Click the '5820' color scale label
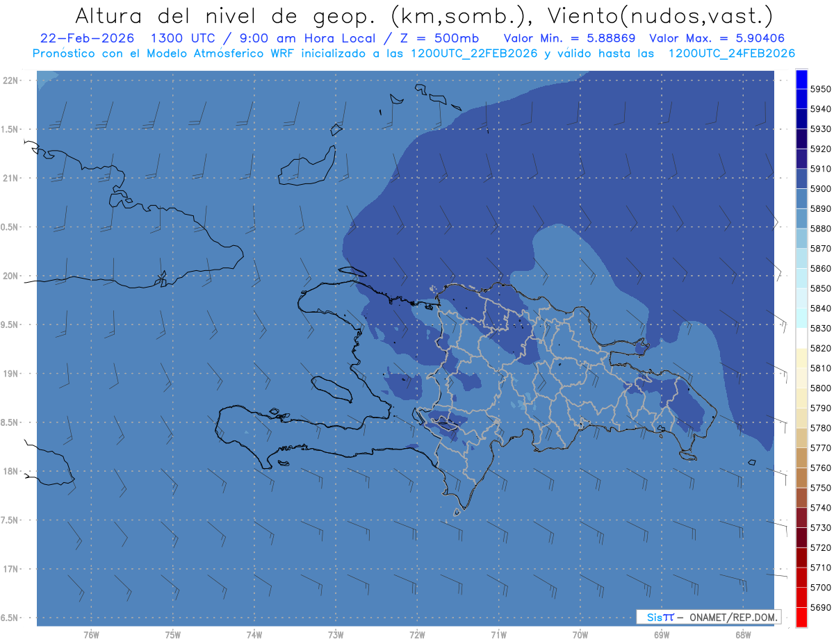The height and width of the screenshot is (644, 834). point(820,348)
